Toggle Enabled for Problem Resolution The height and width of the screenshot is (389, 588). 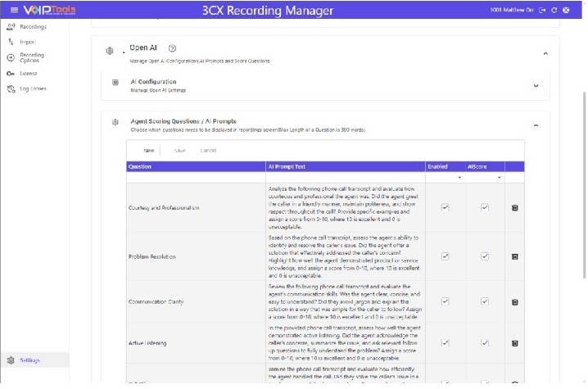(446, 256)
